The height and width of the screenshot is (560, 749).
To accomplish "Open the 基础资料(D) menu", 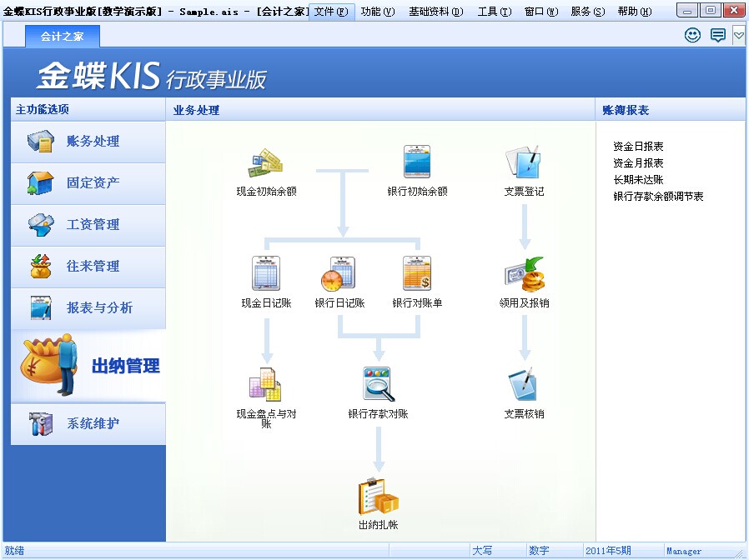I will (435, 12).
